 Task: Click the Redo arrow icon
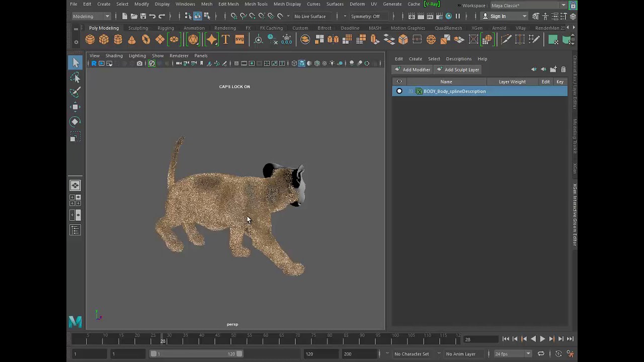coord(162,16)
